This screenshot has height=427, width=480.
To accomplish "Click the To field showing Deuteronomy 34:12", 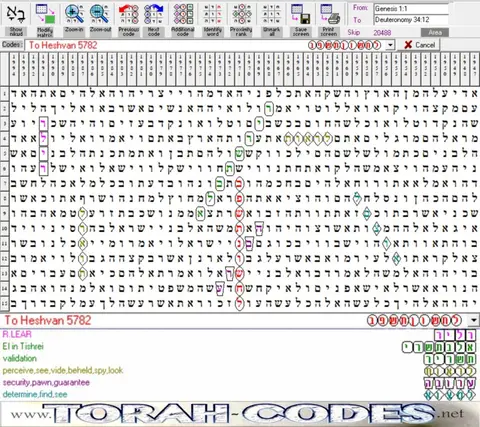I will (411, 20).
